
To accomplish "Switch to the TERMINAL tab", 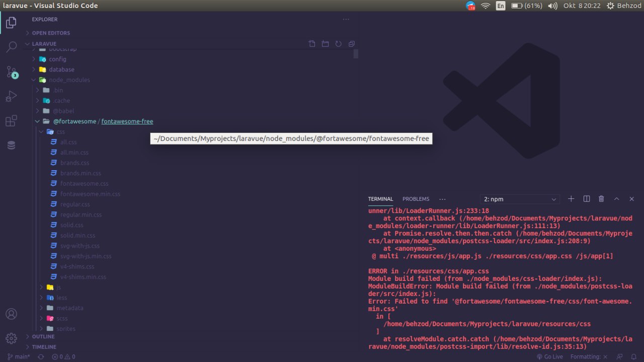I will coord(380,199).
